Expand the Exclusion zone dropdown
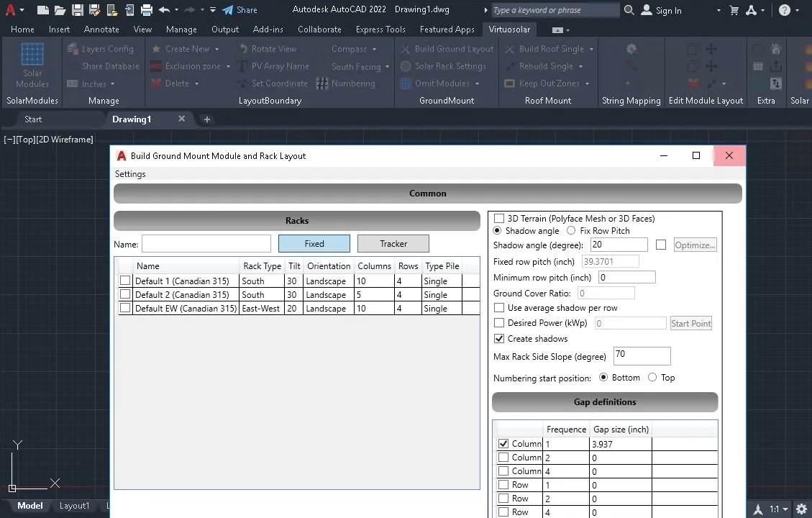Viewport: 812px width, 518px height. tap(228, 66)
